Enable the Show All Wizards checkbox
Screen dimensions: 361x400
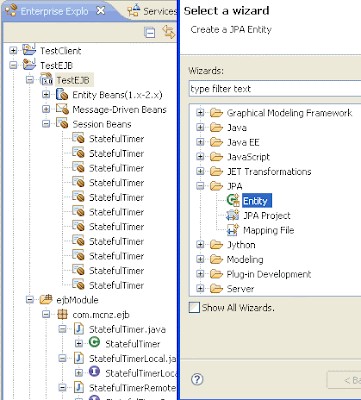click(x=194, y=307)
